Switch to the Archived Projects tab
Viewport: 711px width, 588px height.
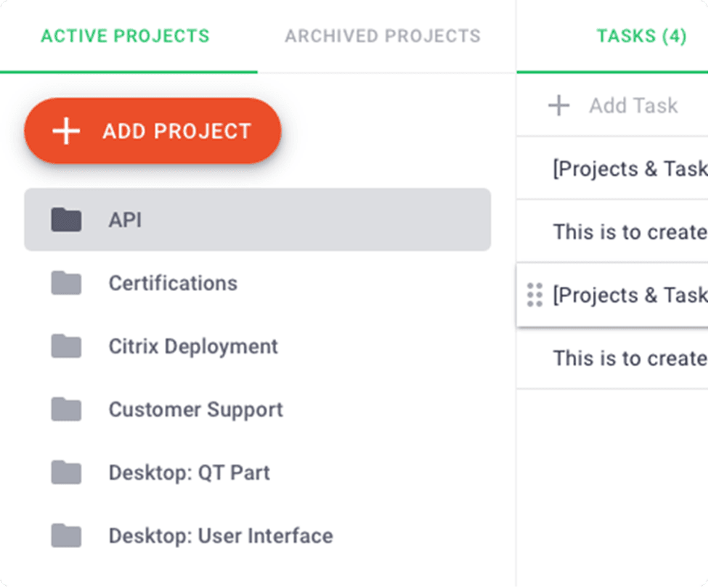click(383, 36)
